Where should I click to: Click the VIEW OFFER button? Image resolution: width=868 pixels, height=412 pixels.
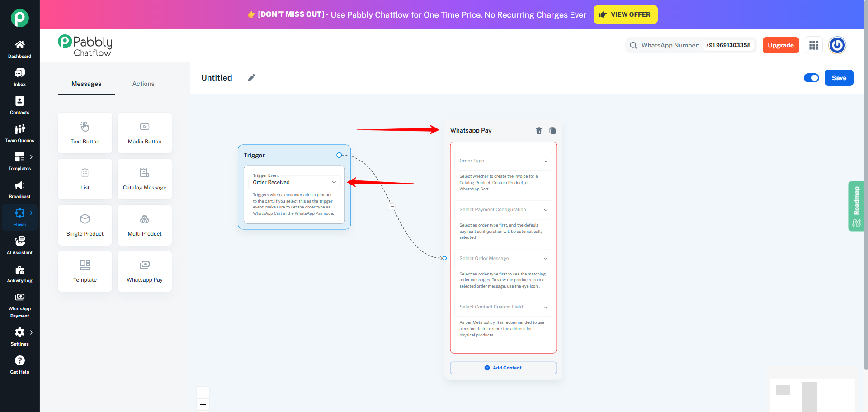point(625,14)
